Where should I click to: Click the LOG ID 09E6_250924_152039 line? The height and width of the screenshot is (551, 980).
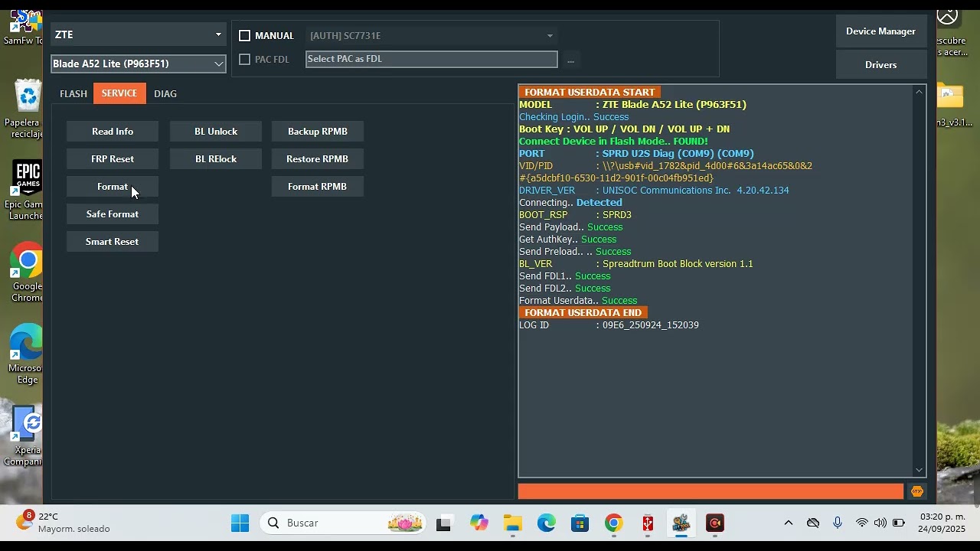(609, 325)
